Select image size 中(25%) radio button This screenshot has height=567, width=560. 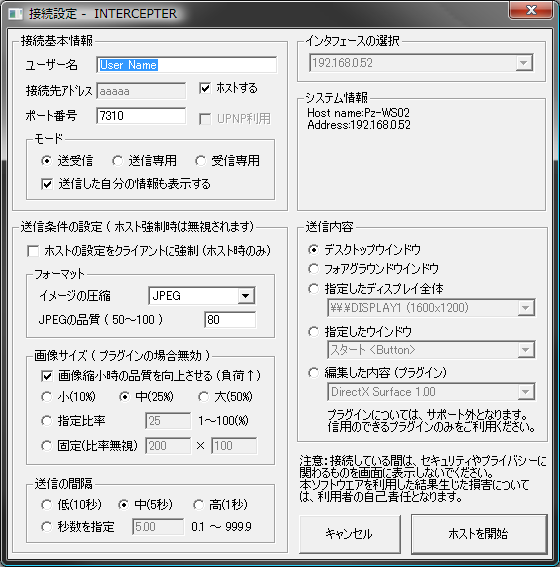pos(124,397)
